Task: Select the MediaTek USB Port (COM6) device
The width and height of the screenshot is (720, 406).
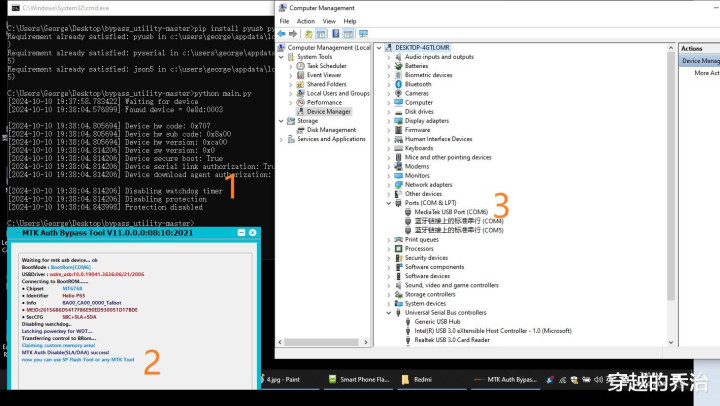Action: (x=450, y=212)
